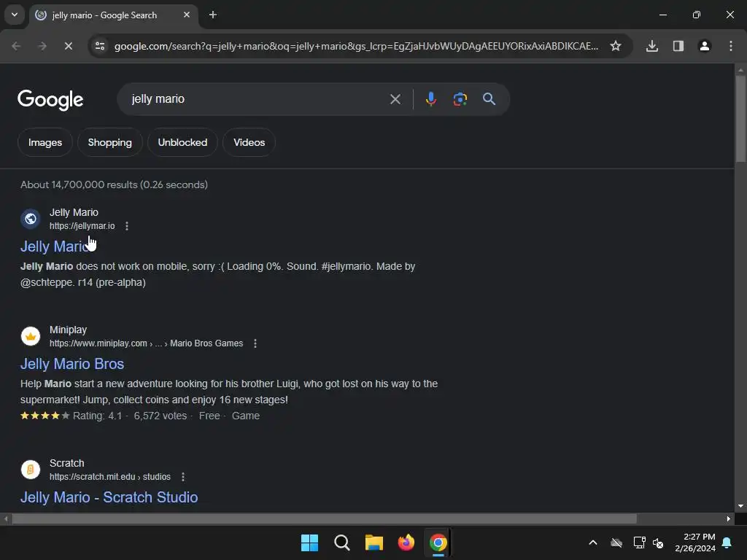Filter results by Videos

[249, 142]
